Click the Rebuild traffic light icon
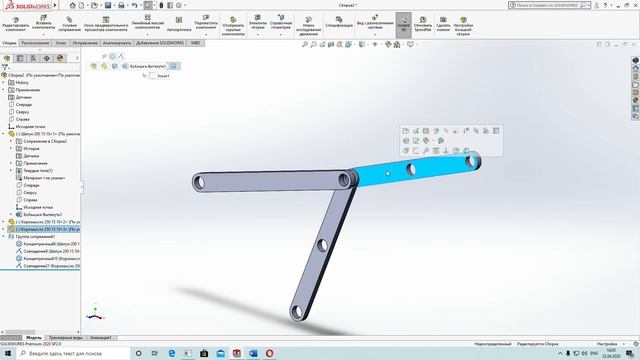This screenshot has width=640, height=360. 161,5
